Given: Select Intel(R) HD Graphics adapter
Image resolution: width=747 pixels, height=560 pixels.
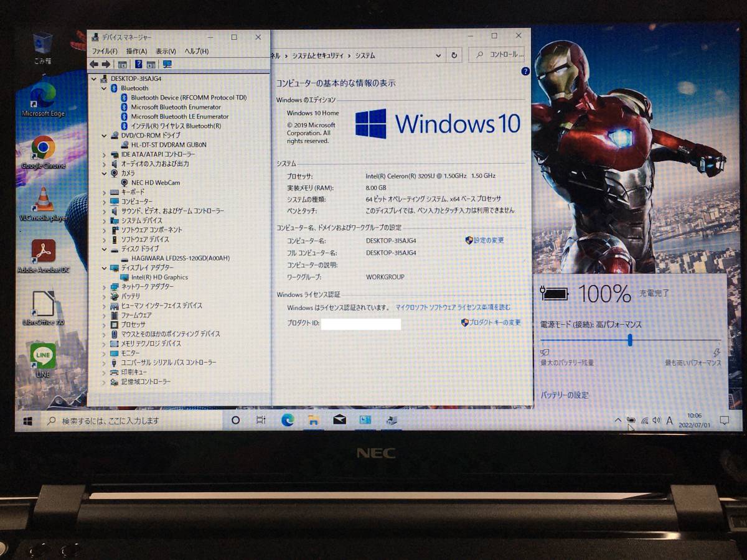Looking at the screenshot, I should pyautogui.click(x=159, y=278).
